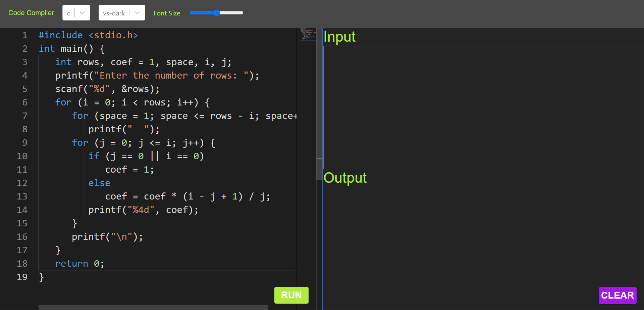Click the Font Size label
Image resolution: width=644 pixels, height=310 pixels.
click(x=167, y=13)
